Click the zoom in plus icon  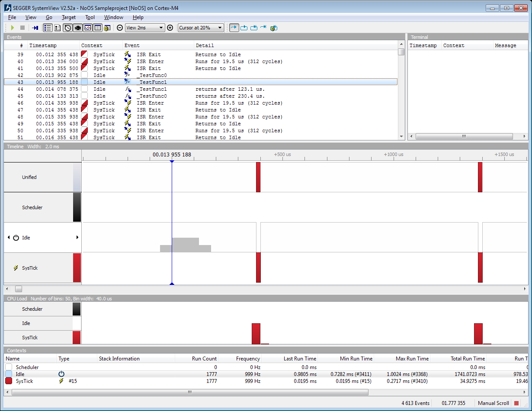[x=170, y=28]
